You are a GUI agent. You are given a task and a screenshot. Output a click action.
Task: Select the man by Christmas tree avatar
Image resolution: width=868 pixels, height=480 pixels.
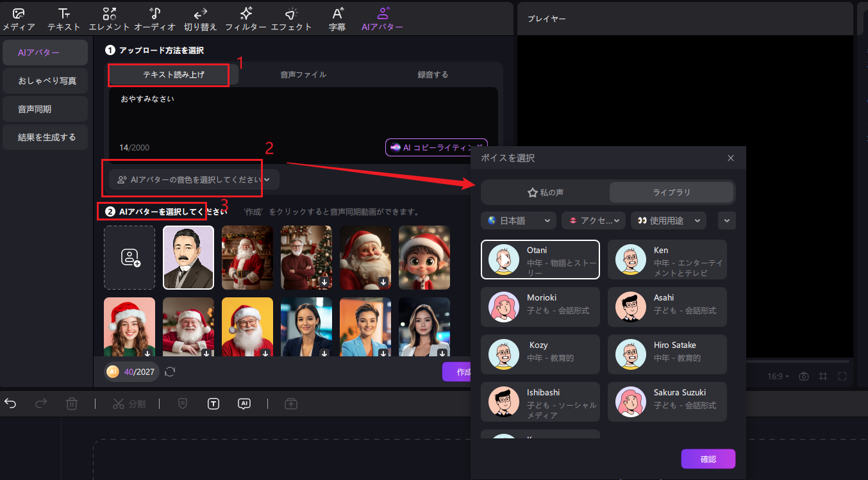(306, 258)
